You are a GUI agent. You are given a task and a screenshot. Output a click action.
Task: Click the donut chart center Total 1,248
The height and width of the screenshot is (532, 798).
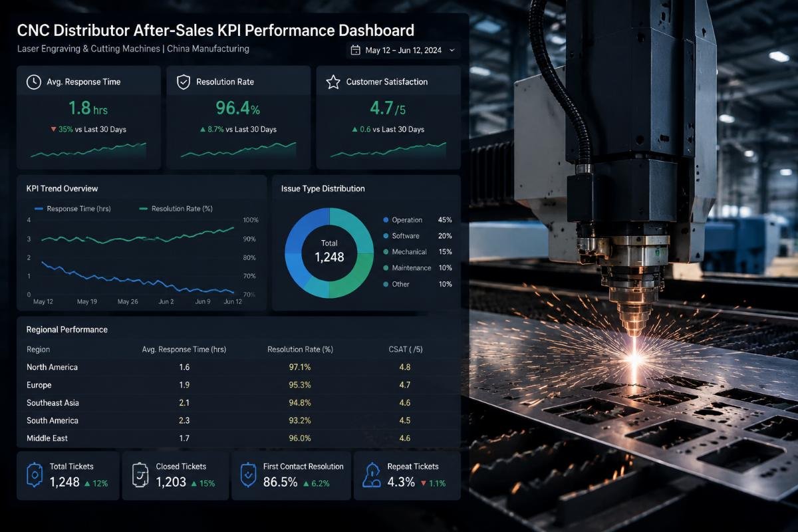click(329, 251)
